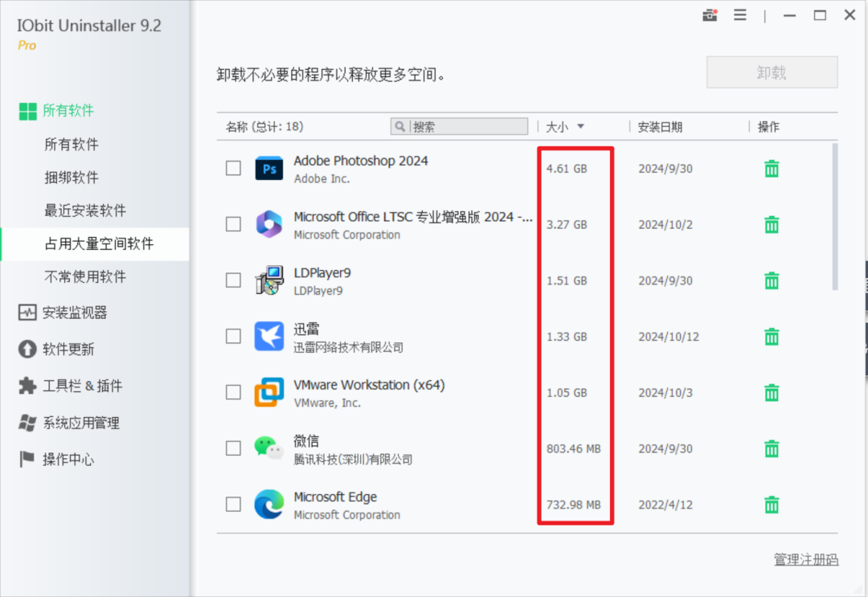Sort by the 安装日期 column header

660,127
